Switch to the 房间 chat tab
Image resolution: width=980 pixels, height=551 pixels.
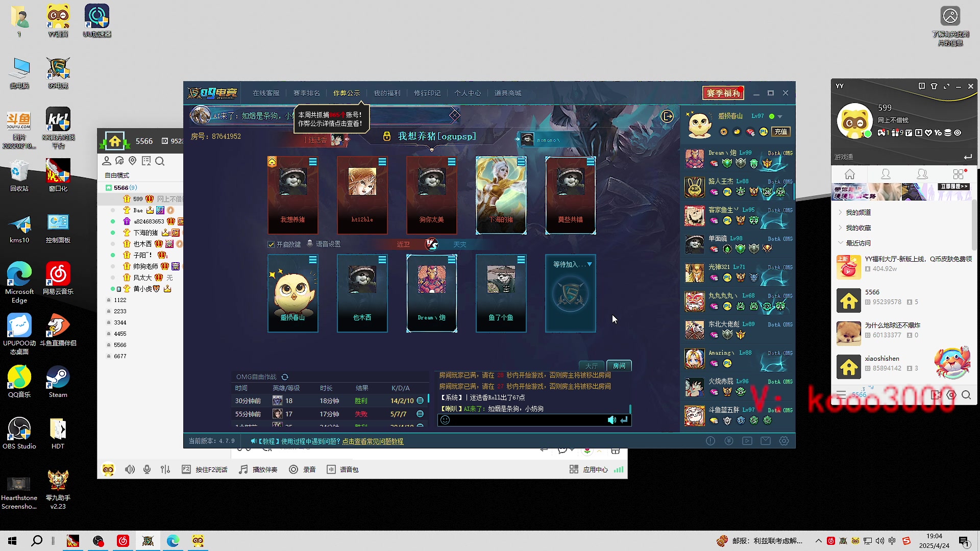coord(619,366)
